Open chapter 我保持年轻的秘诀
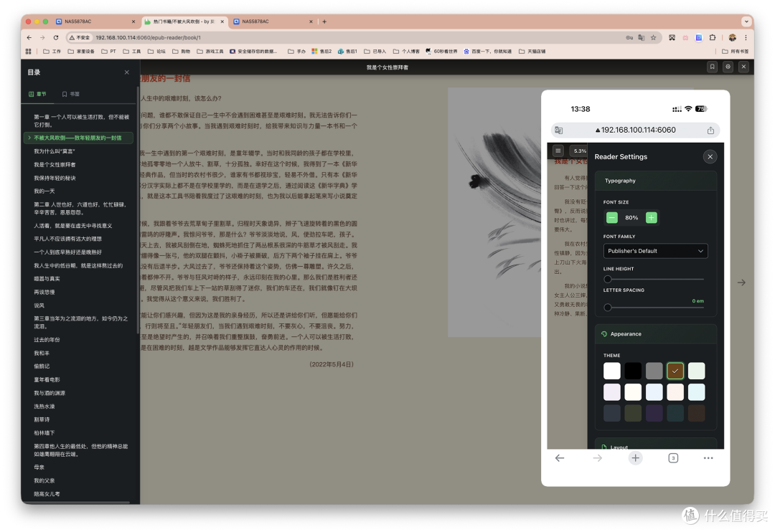Viewport: 775px width, 532px height. click(55, 178)
